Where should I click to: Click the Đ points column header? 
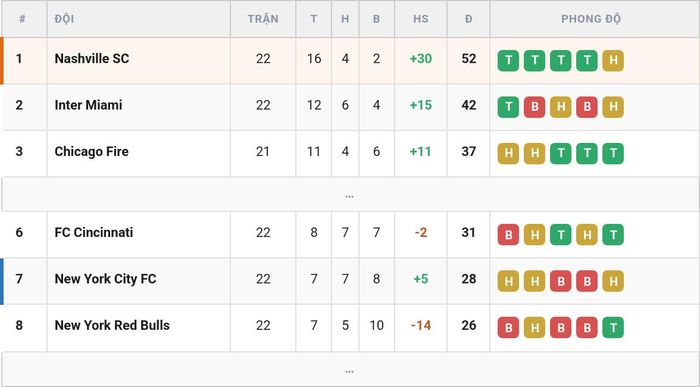tap(468, 19)
